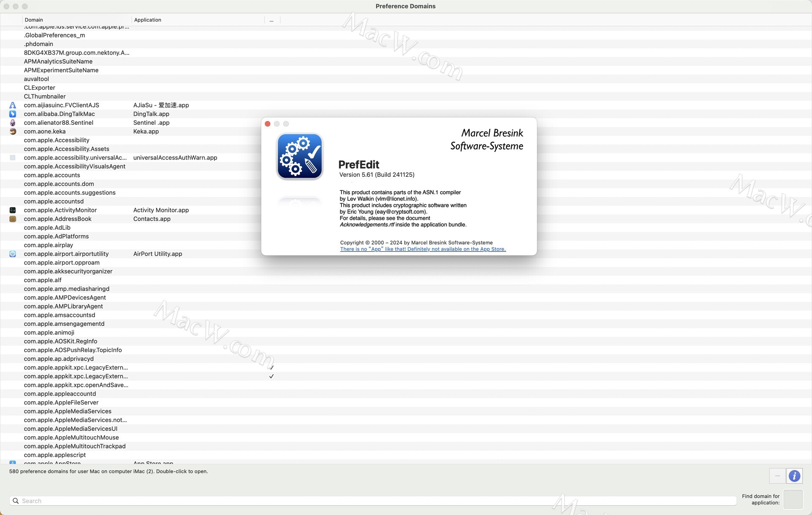Select com.apple.appleaccountd domain
This screenshot has height=515, width=812.
pos(60,394)
